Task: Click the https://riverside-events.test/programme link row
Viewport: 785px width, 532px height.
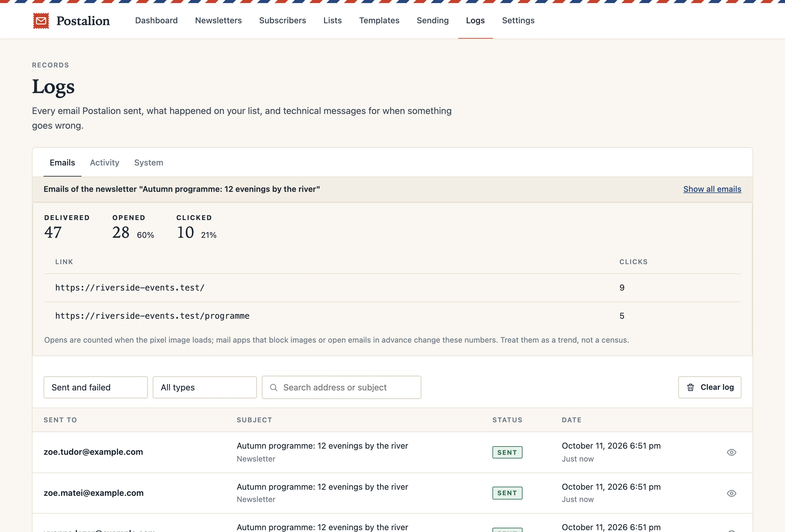Action: click(392, 316)
